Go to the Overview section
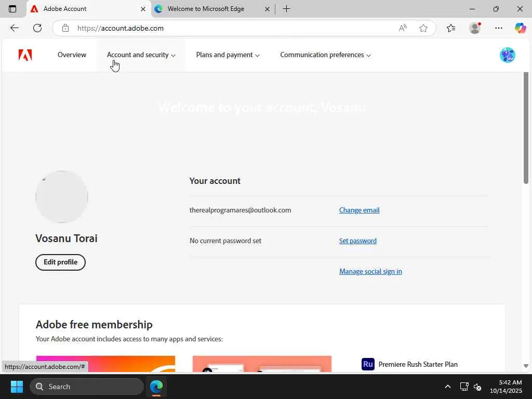This screenshot has height=399, width=532. 72,55
